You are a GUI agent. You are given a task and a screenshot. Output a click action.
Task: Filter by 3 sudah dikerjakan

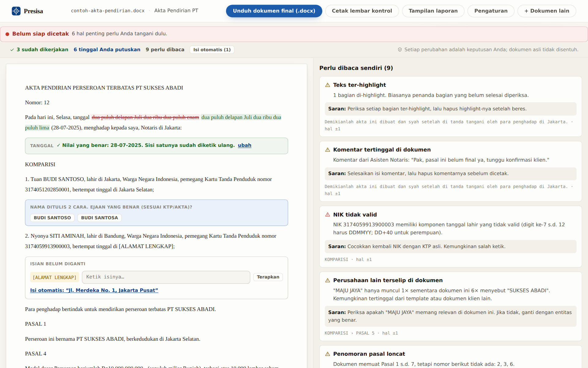coord(42,50)
